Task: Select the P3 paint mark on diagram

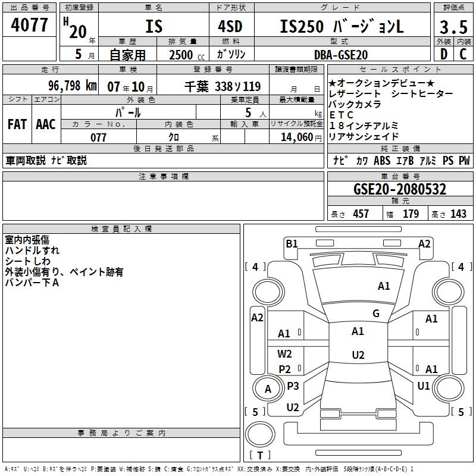Action: tap(293, 386)
